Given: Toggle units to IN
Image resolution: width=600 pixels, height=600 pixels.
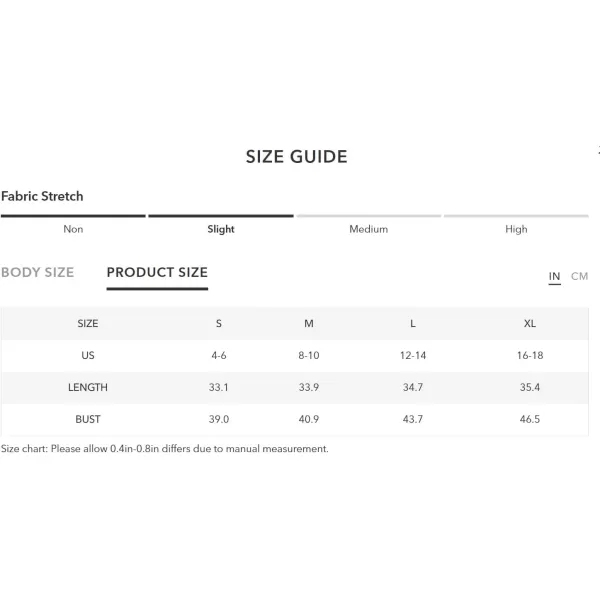Looking at the screenshot, I should pyautogui.click(x=554, y=276).
